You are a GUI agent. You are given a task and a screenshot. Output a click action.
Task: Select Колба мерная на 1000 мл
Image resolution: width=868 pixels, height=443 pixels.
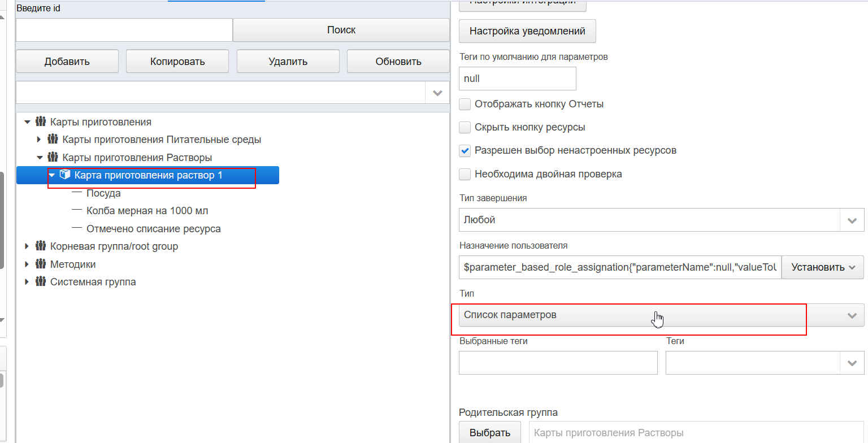point(147,211)
